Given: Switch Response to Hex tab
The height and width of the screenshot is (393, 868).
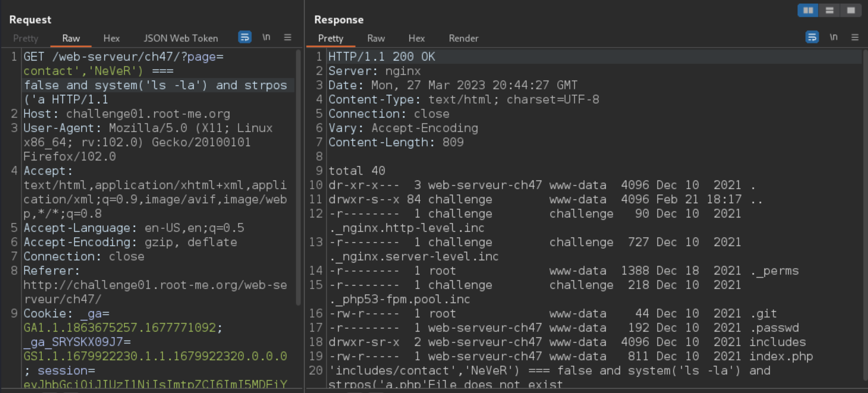Looking at the screenshot, I should [x=417, y=39].
